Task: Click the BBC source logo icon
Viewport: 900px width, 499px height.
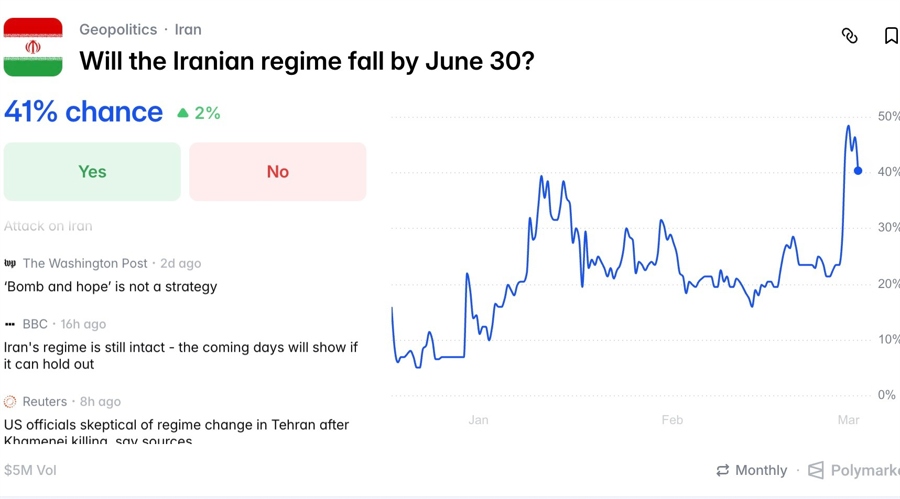Action: point(10,324)
